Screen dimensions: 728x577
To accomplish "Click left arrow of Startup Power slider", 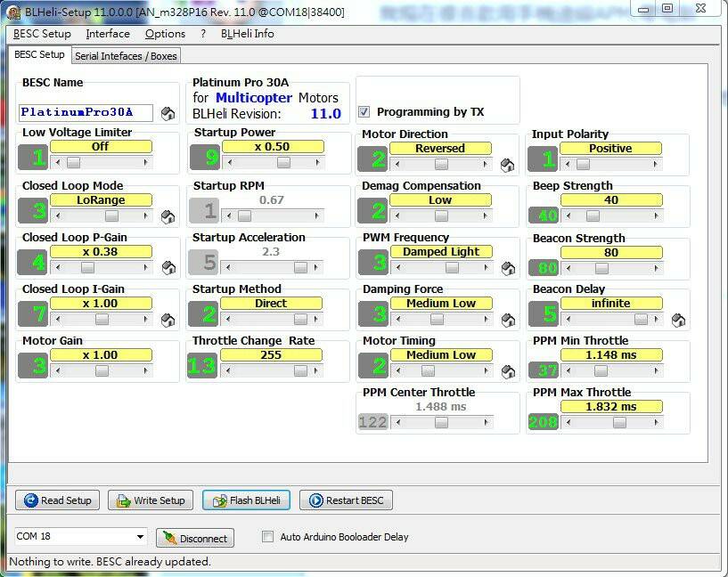I will [229, 162].
